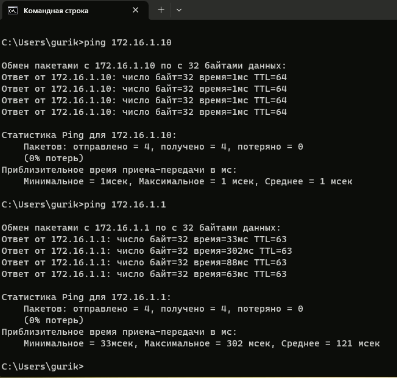Click the Минимальное = 33мсек value
The width and height of the screenshot is (397, 378).
click(x=78, y=344)
